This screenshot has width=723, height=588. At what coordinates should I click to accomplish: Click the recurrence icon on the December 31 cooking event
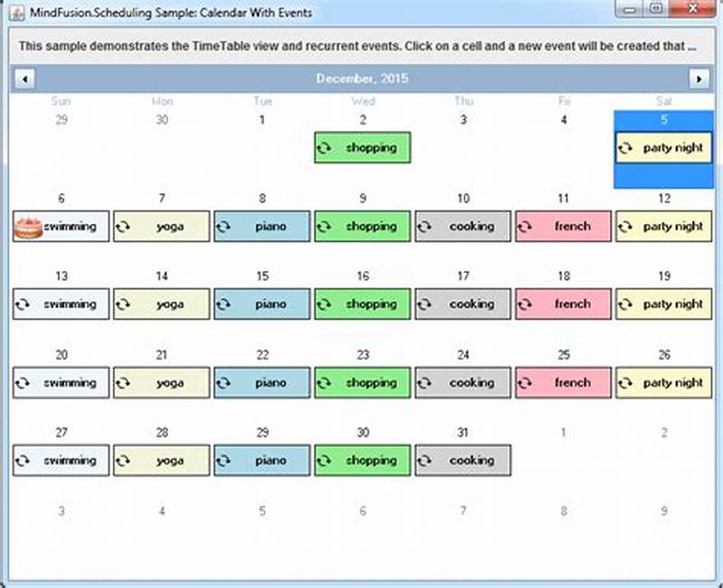425,461
